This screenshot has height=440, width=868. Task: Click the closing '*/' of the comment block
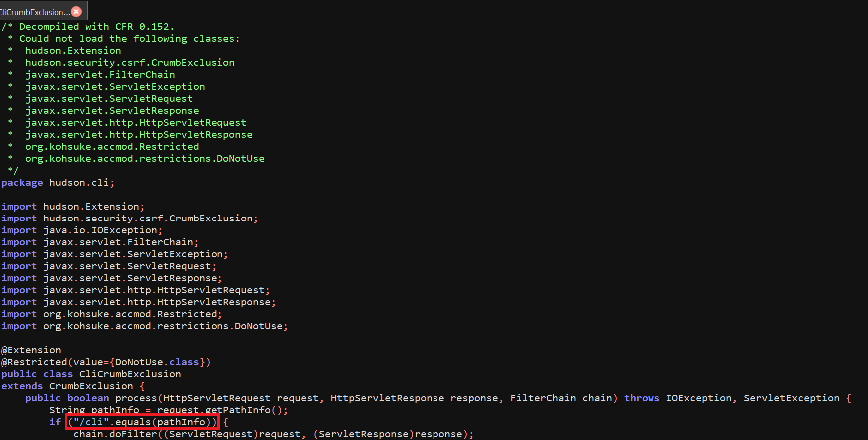pyautogui.click(x=13, y=171)
